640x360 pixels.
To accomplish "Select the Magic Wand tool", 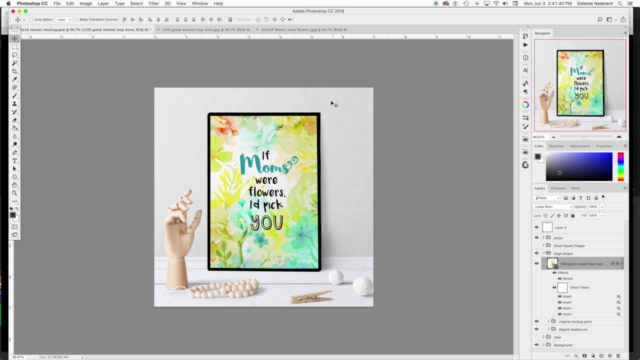I will (x=15, y=63).
